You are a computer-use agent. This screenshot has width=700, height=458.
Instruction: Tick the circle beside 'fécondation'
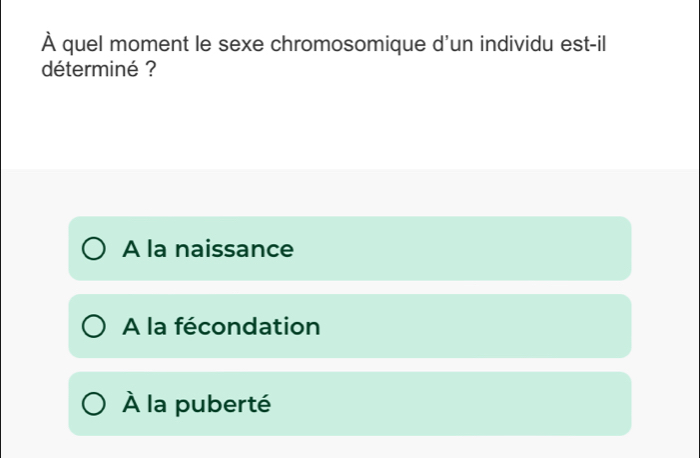coord(92,326)
